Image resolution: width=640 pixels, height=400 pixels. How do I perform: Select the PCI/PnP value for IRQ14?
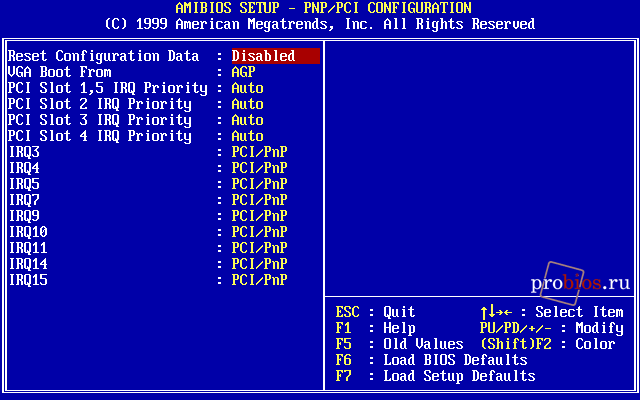click(259, 264)
